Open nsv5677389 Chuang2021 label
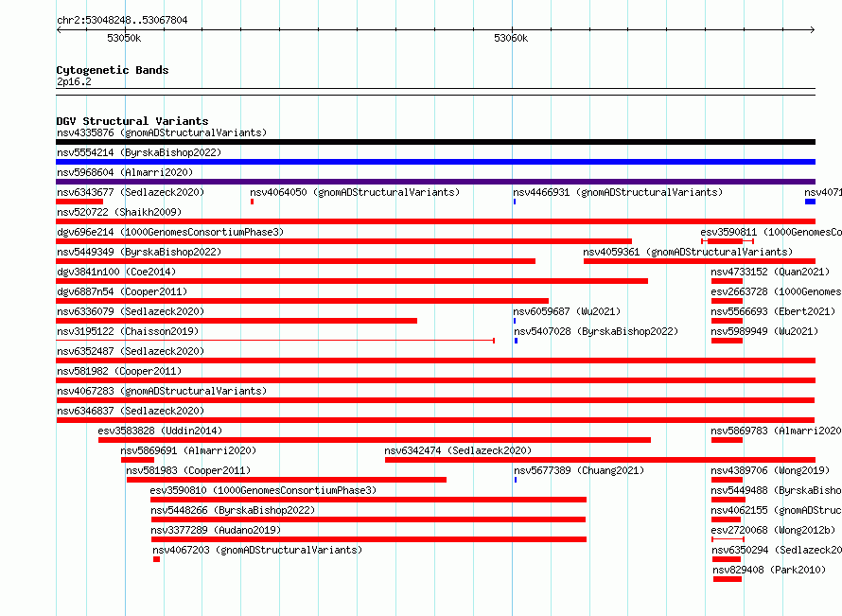 click(579, 470)
